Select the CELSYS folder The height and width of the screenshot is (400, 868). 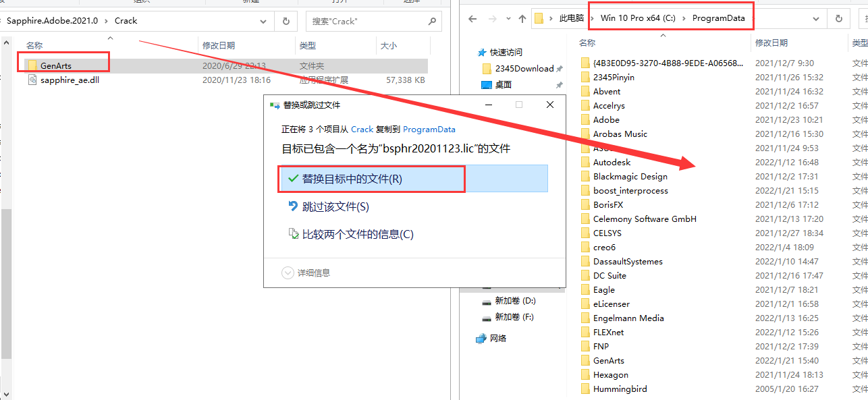[607, 233]
